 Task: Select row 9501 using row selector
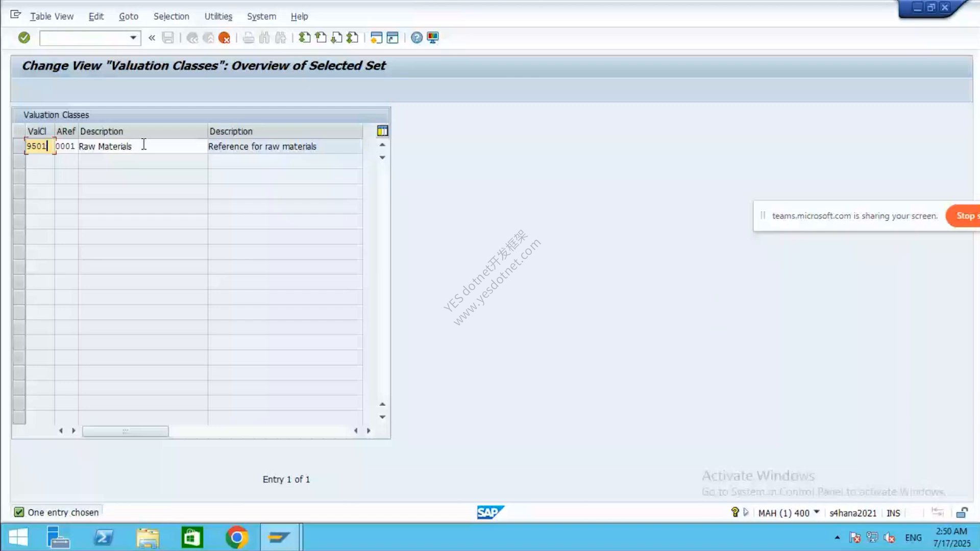(19, 146)
